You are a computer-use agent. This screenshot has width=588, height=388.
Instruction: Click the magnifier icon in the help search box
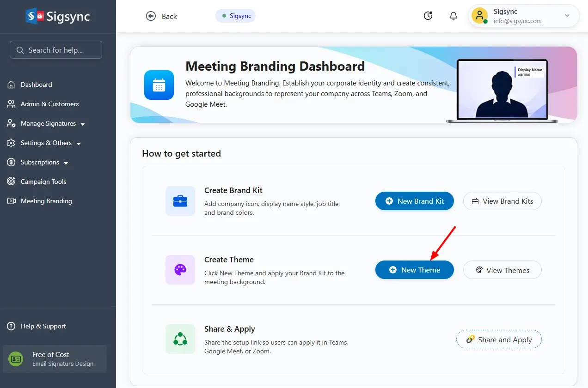pos(20,50)
